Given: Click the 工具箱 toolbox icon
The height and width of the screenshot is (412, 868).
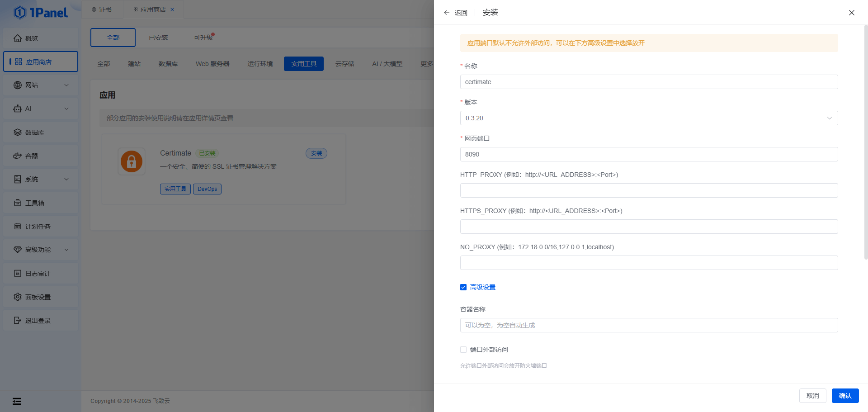Looking at the screenshot, I should (x=18, y=203).
